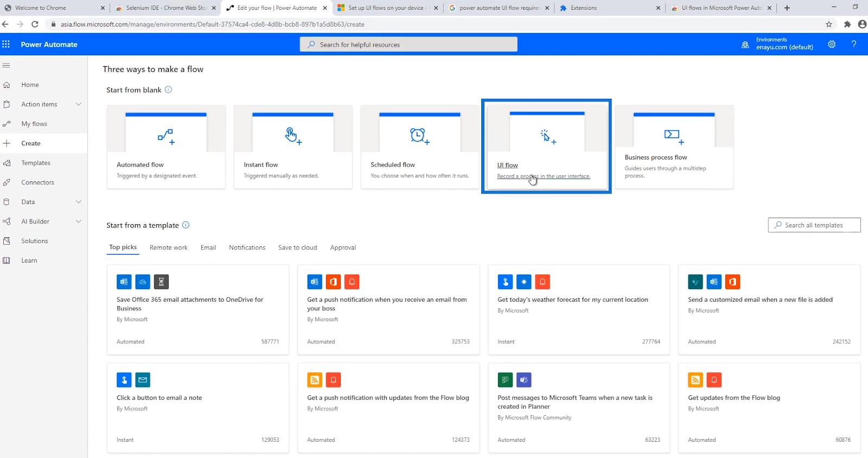Open Click a button to email a note

click(x=198, y=408)
